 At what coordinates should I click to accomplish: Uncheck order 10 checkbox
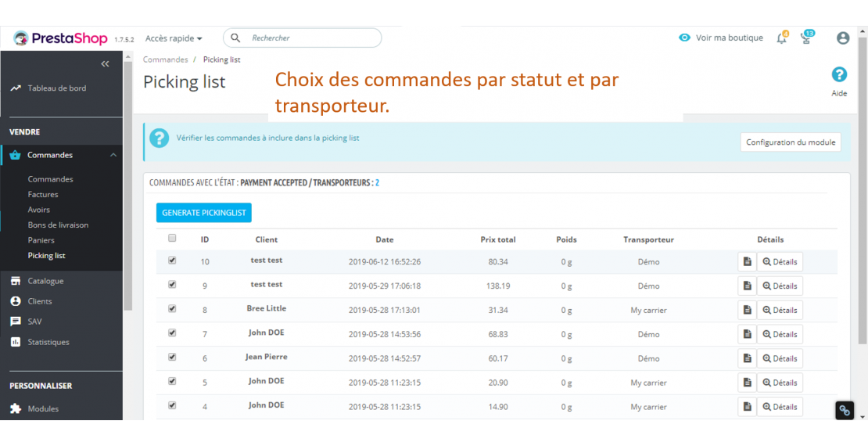[171, 260]
